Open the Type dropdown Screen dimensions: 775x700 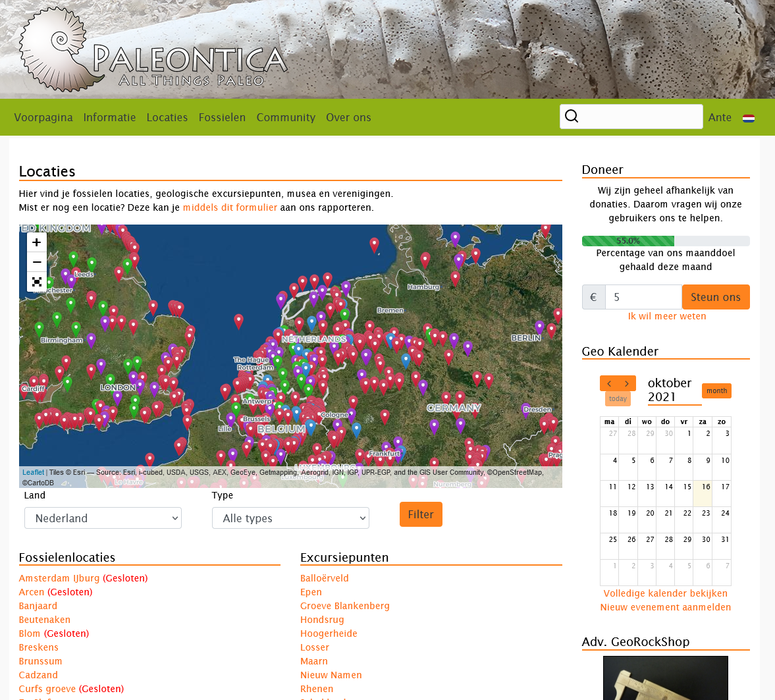[290, 518]
